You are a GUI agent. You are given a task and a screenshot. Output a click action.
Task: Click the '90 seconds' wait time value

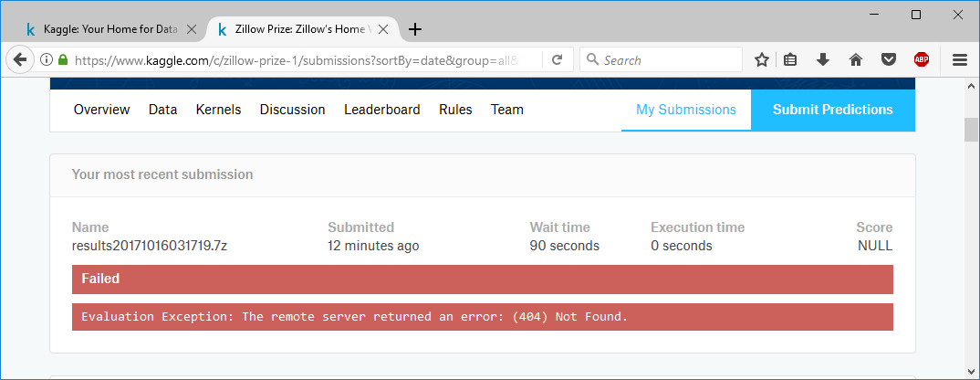click(x=565, y=246)
